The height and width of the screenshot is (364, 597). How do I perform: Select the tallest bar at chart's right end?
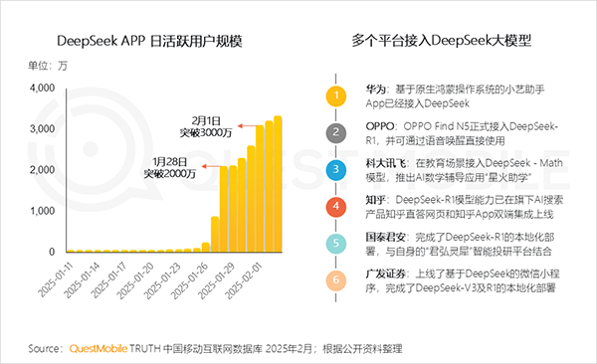278,184
